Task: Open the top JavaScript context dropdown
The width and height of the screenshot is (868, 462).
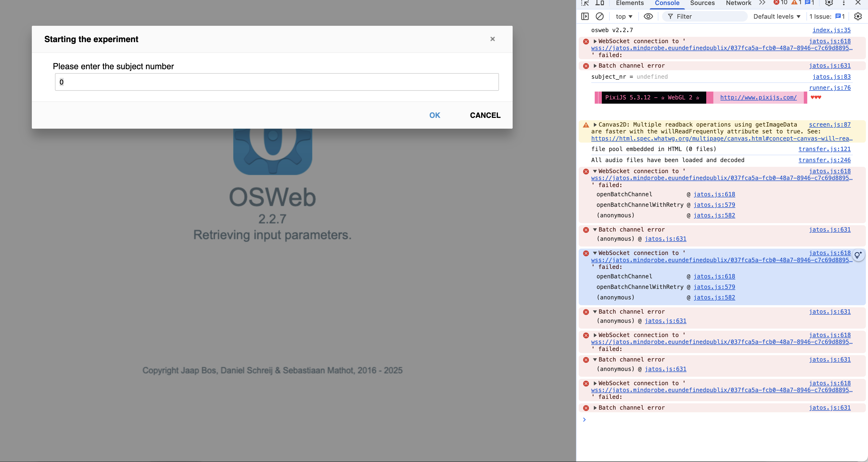Action: pyautogui.click(x=624, y=16)
